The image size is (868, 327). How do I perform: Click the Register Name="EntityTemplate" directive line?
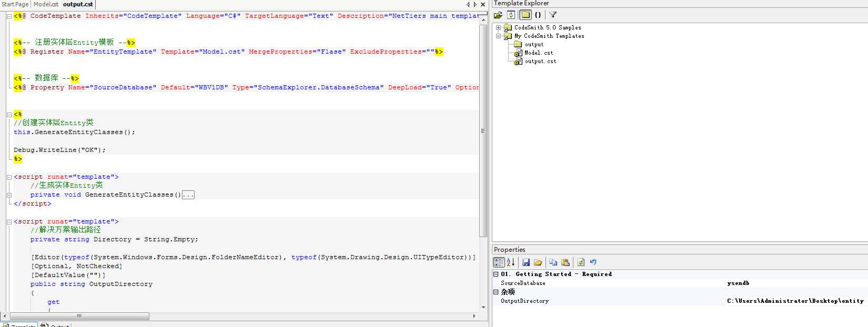pyautogui.click(x=228, y=52)
